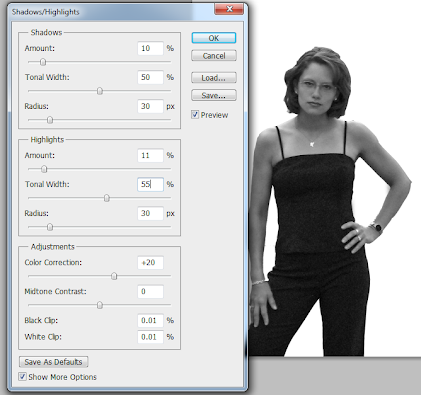Click the Color Correction field showing +20
This screenshot has height=395, width=421.
point(150,263)
